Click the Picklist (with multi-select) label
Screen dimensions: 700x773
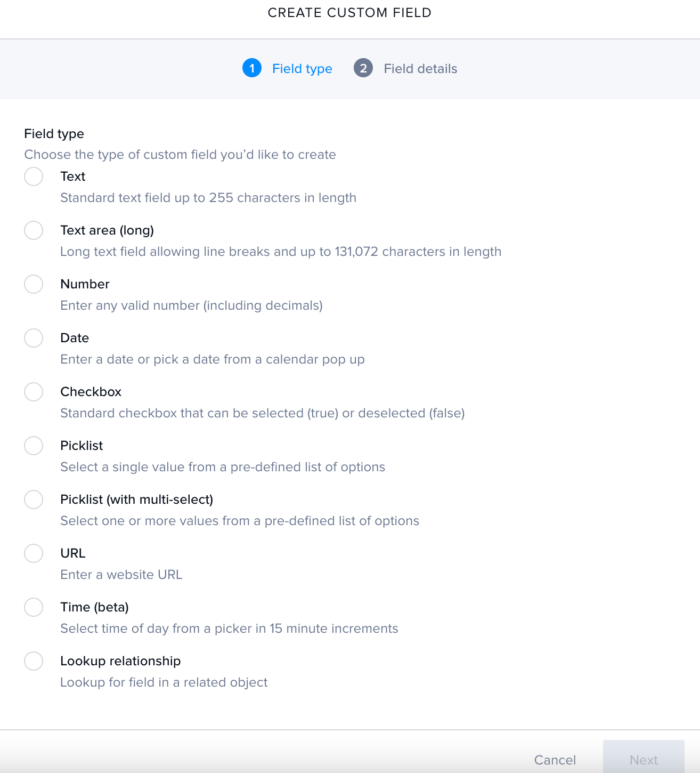[137, 500]
